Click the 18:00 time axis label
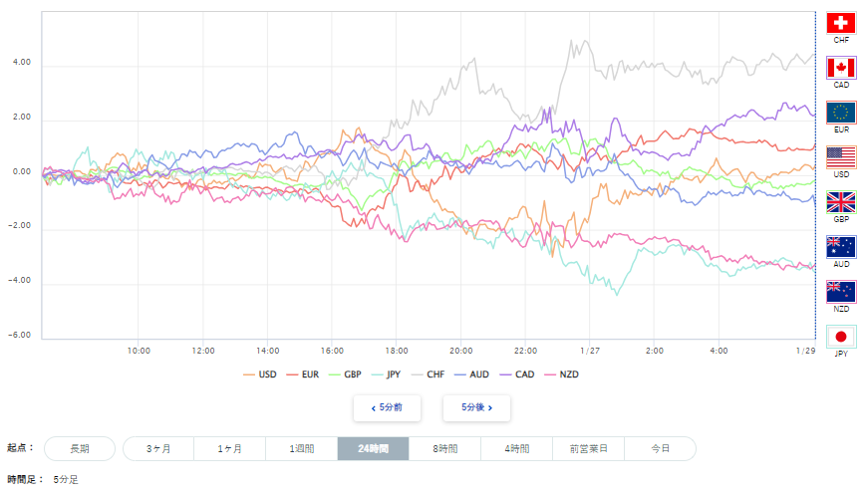Viewport: 868px width, 498px height. (397, 351)
